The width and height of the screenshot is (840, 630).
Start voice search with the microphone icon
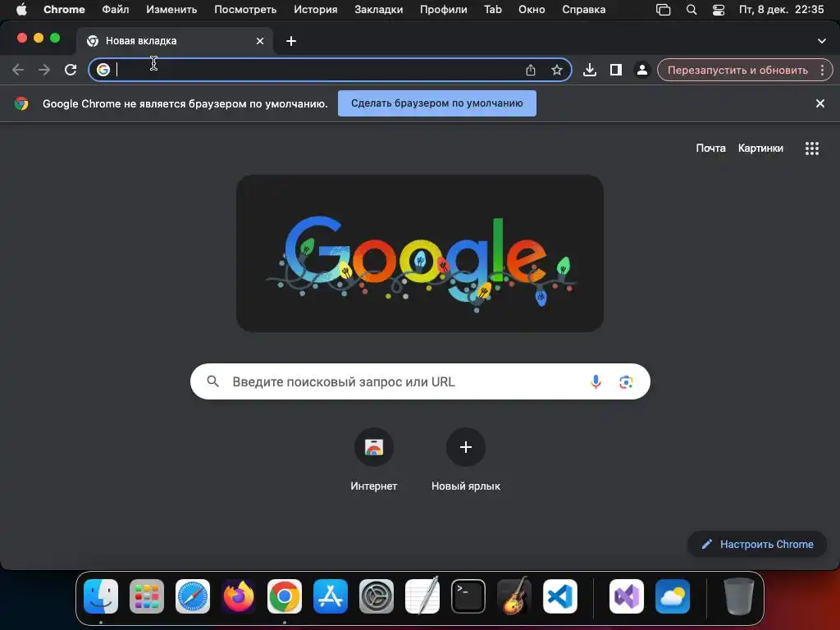[x=596, y=381]
